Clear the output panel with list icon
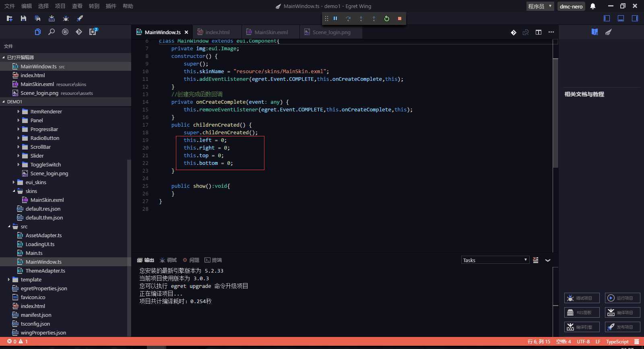The height and width of the screenshot is (349, 644). click(x=536, y=260)
